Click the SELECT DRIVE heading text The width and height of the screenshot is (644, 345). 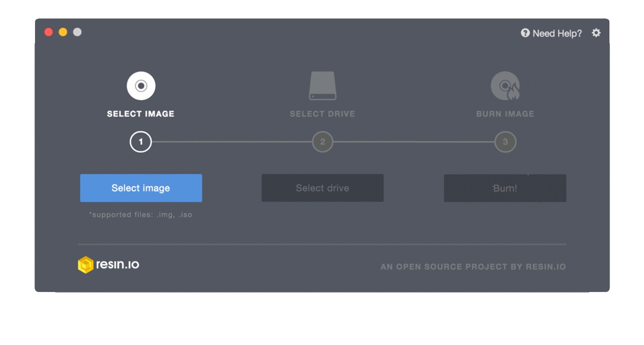(322, 114)
